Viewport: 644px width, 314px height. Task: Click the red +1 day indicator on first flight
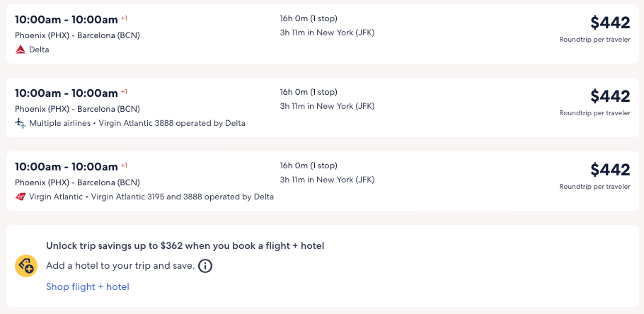pos(125,18)
